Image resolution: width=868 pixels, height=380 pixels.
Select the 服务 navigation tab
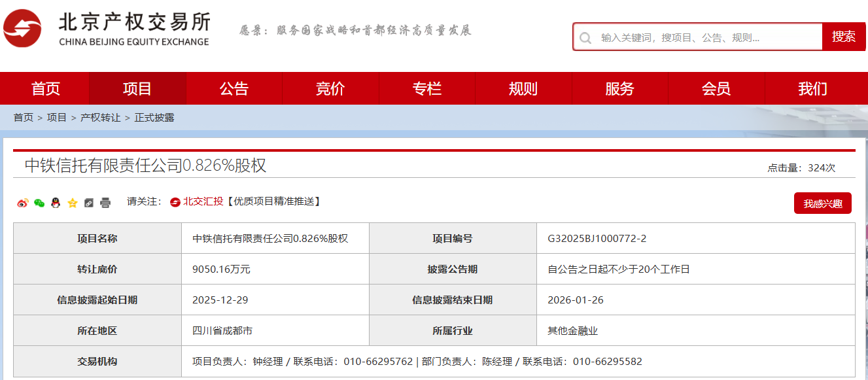[619, 89]
